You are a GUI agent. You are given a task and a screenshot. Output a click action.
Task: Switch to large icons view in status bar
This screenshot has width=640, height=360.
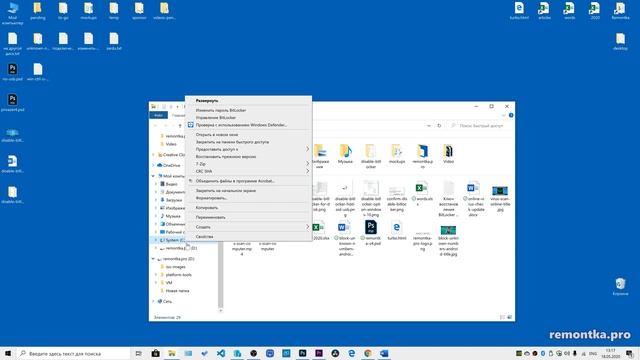pos(509,317)
